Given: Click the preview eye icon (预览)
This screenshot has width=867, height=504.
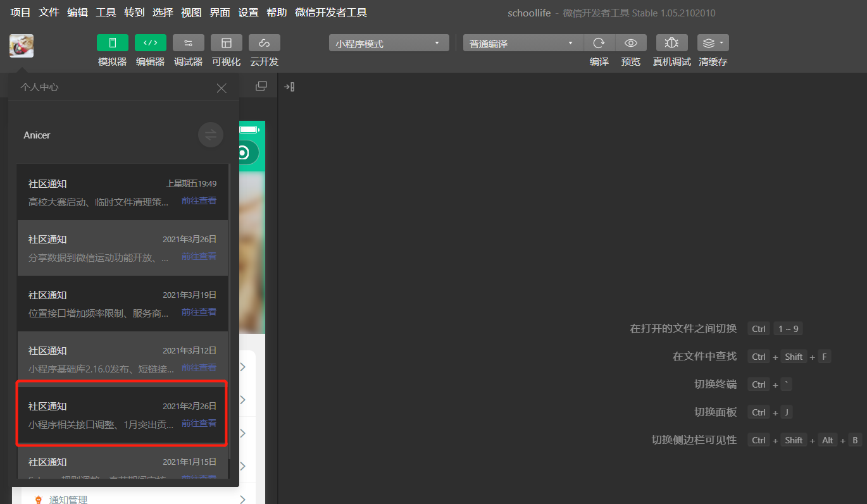Looking at the screenshot, I should coord(631,43).
